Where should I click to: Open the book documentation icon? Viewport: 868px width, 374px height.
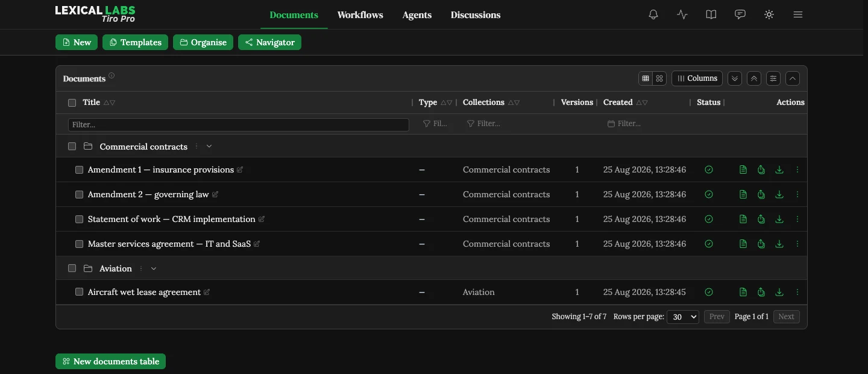pos(711,14)
